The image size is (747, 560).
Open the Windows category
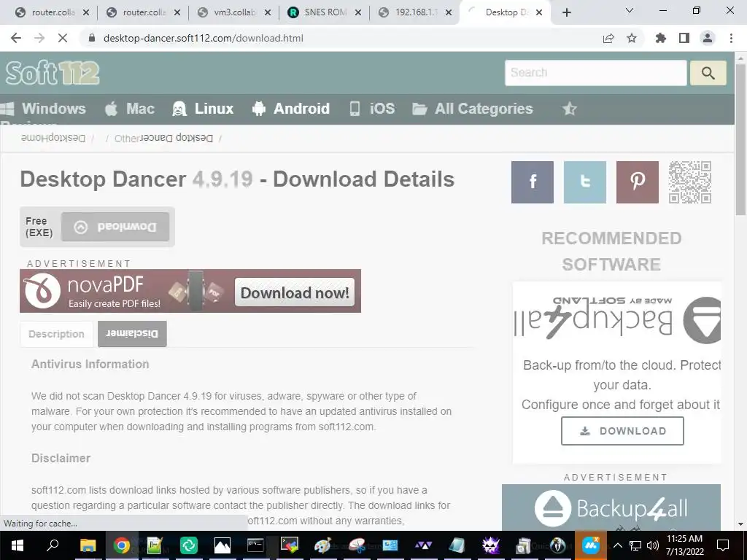[44, 109]
